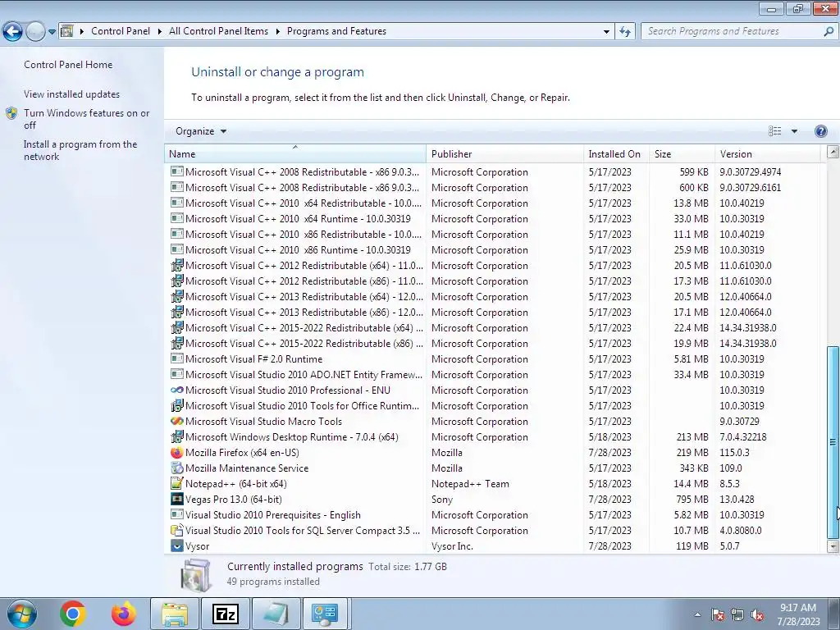The image size is (840, 630).
Task: Select Visual Studio 2010 Prerequisites - English row
Action: (x=493, y=515)
